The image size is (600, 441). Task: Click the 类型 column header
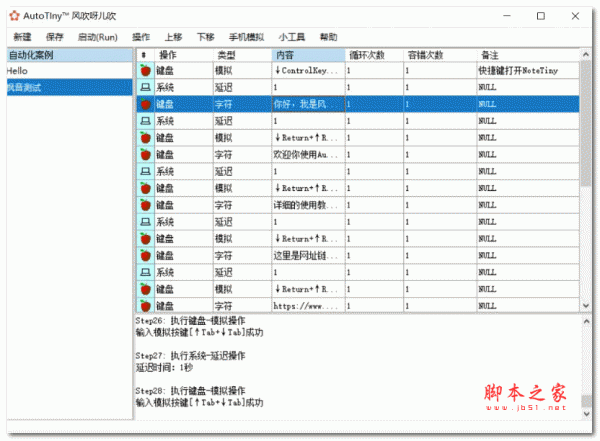pos(242,55)
